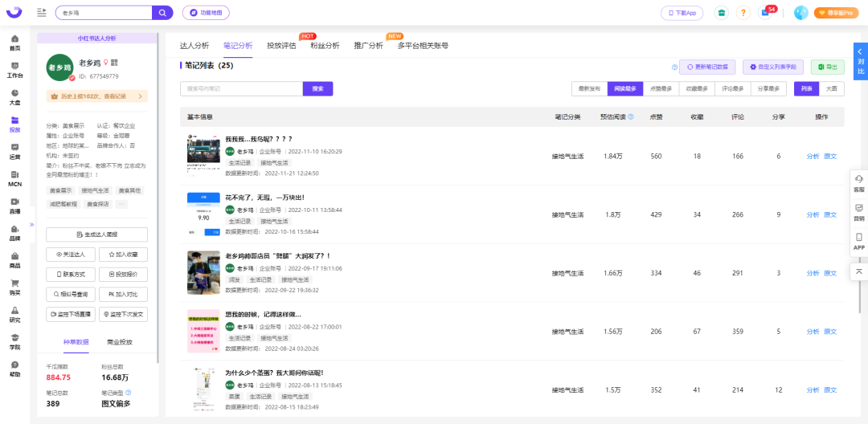Open the 营销 floating panel icon
868x424 pixels.
coord(859,212)
